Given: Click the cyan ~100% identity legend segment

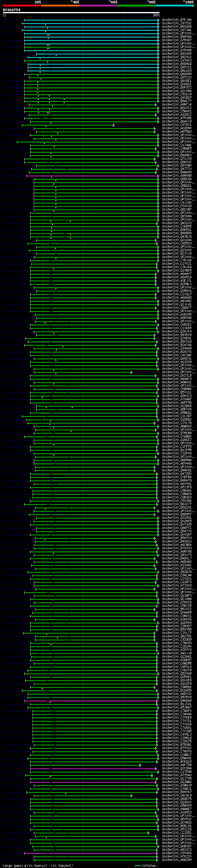Looking at the screenshot, I should pyautogui.click(x=175, y=6).
